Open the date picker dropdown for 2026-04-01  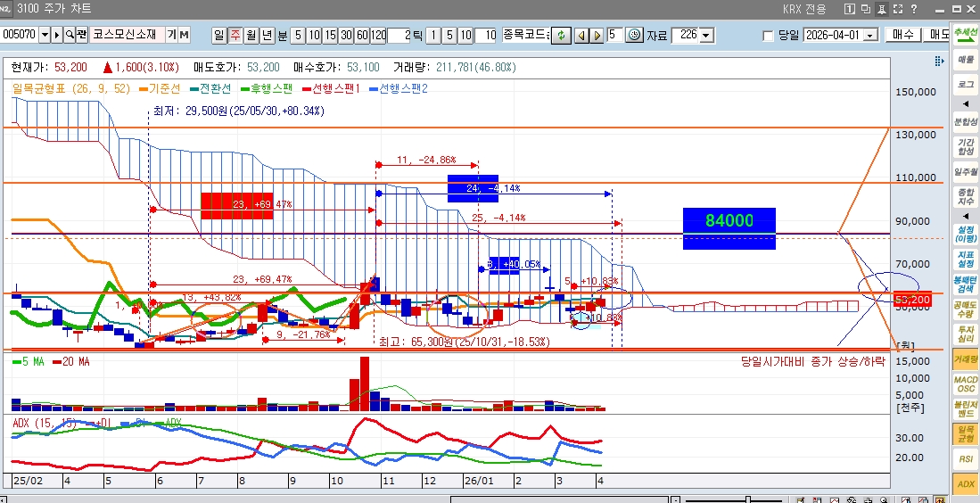871,36
